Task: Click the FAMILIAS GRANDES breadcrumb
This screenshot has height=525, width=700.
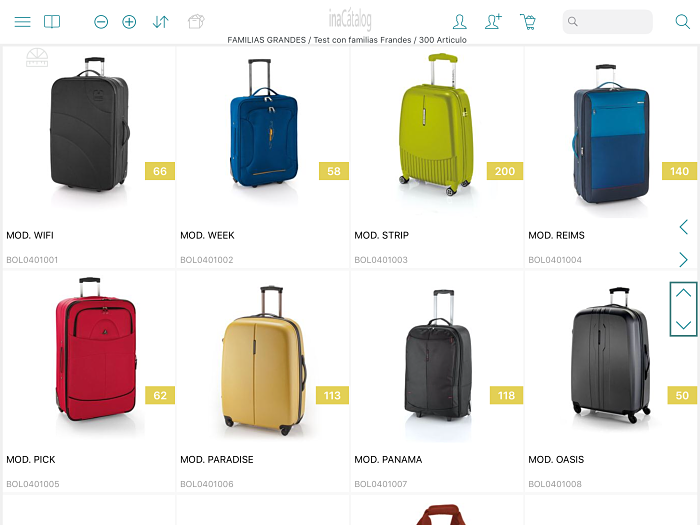Action: click(x=267, y=40)
